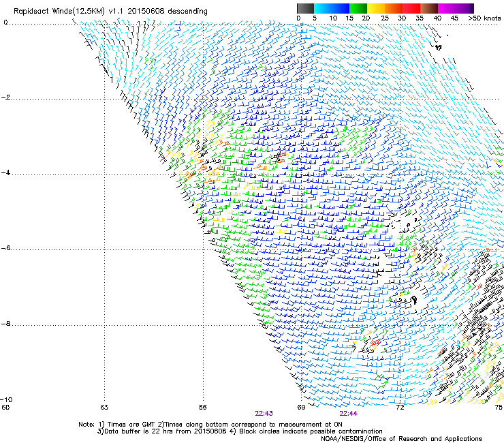Screen dimensions: 504x443
Task: Click the '5' label under the color scale
Action: [315, 18]
